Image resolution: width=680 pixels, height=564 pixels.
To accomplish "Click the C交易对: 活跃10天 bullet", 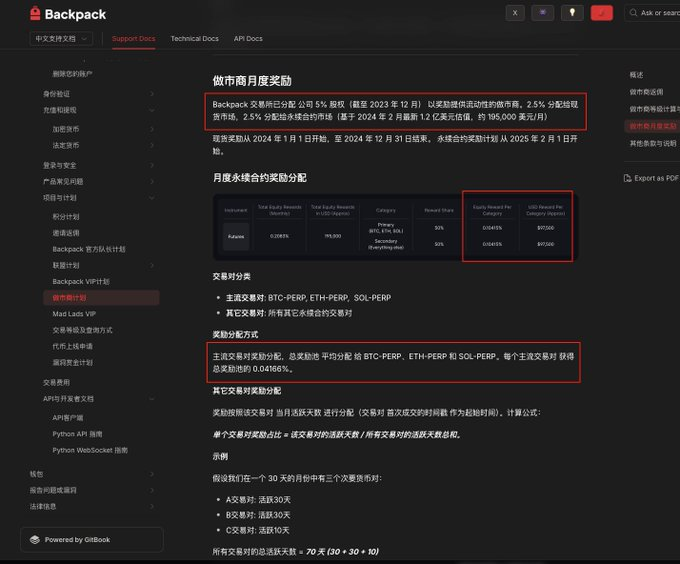I will tap(258, 530).
